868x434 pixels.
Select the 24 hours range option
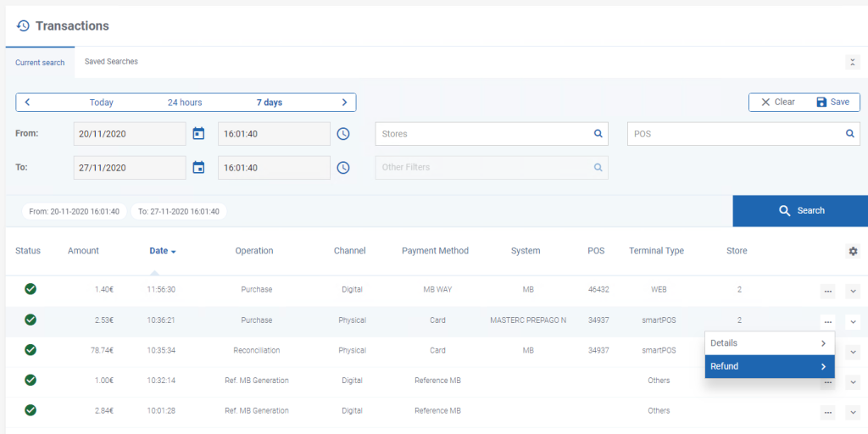click(185, 103)
